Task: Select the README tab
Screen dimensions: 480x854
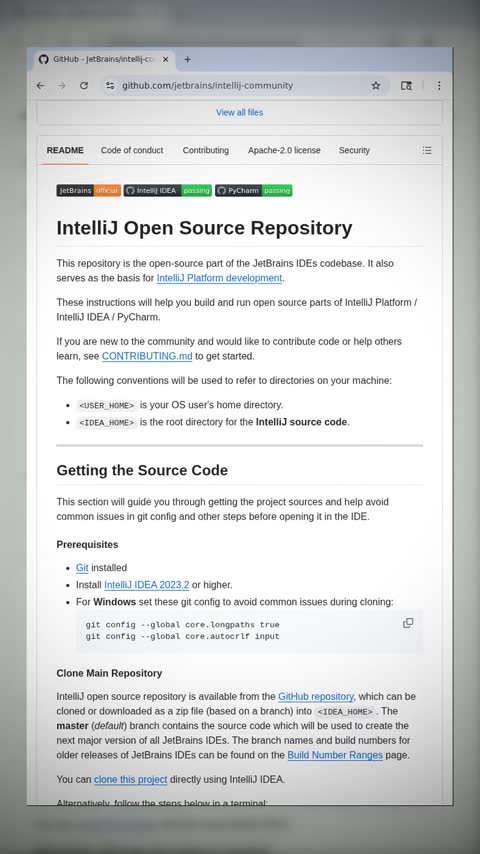Action: (65, 150)
